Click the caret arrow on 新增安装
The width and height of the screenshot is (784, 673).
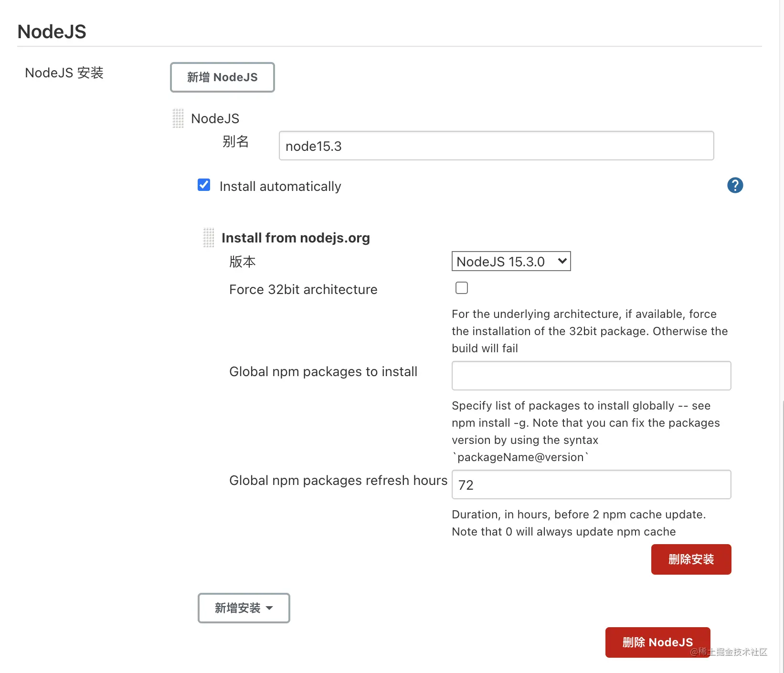click(x=269, y=608)
